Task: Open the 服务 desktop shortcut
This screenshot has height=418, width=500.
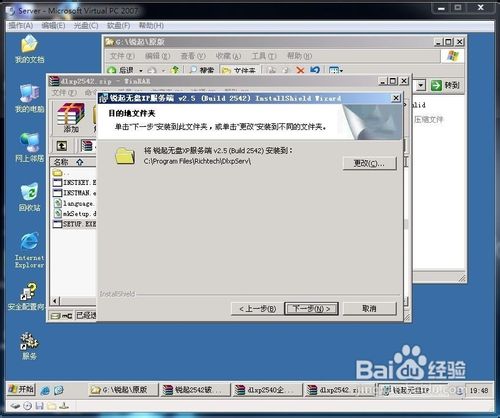Action: (x=29, y=346)
